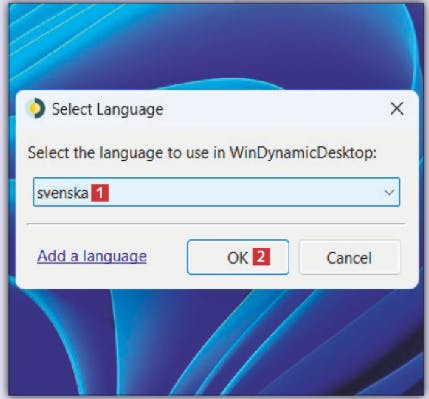Expand the language dropdown chevron arrow
Screen dimensions: 429x399
[389, 192]
